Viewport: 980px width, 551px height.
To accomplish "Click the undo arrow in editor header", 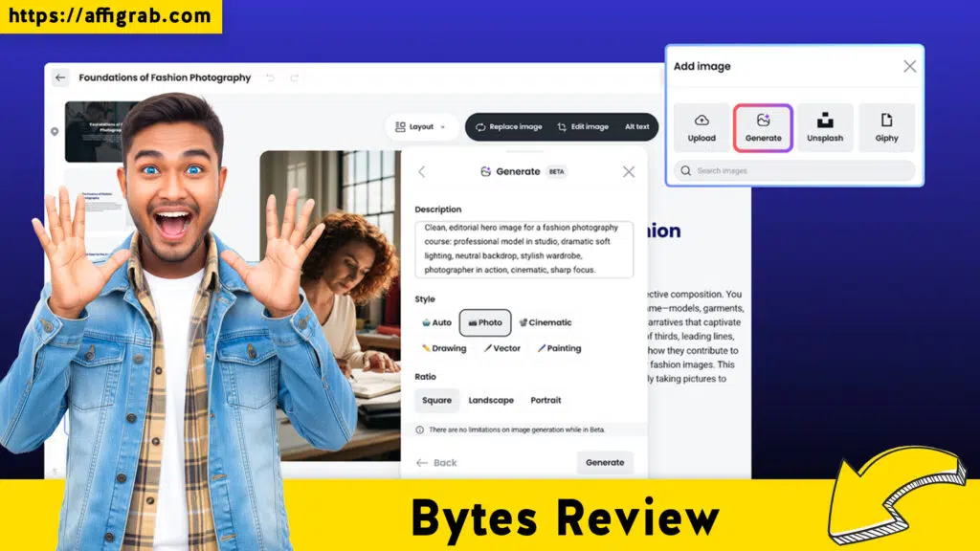I will tap(270, 77).
